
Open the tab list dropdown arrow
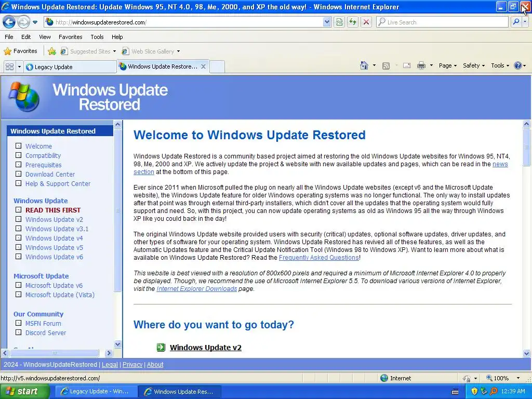click(x=19, y=67)
